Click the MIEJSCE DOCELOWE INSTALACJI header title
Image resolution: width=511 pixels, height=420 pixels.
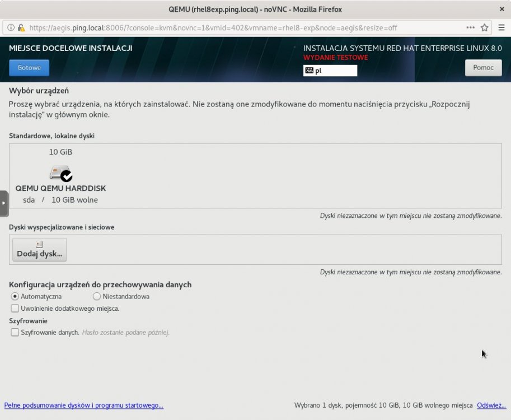click(71, 48)
